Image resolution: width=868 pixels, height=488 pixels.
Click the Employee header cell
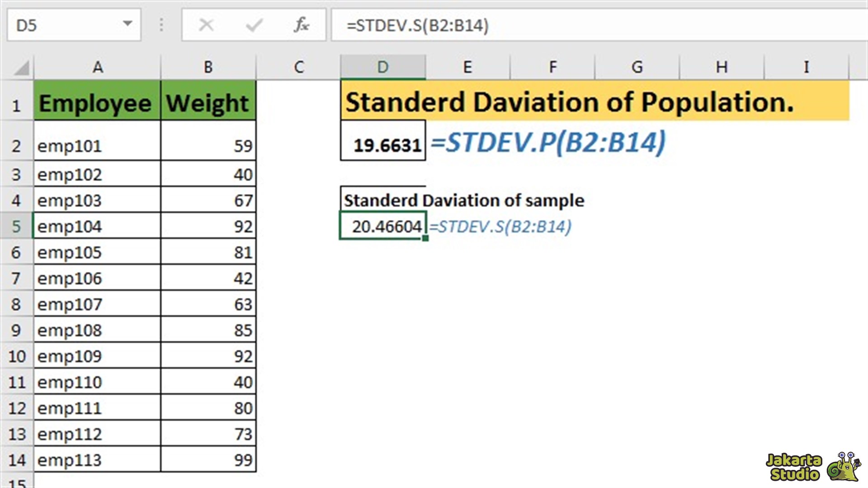(96, 103)
